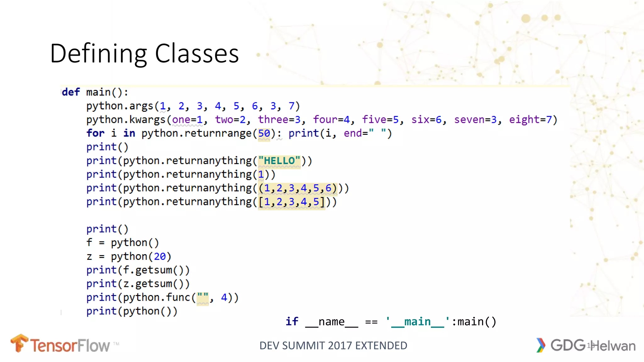The width and height of the screenshot is (644, 362).
Task: Click the python.args call line
Action: click(193, 106)
